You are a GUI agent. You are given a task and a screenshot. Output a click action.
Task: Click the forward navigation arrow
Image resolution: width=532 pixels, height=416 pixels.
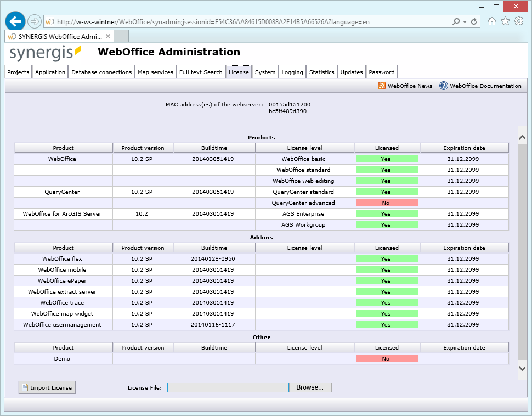33,21
